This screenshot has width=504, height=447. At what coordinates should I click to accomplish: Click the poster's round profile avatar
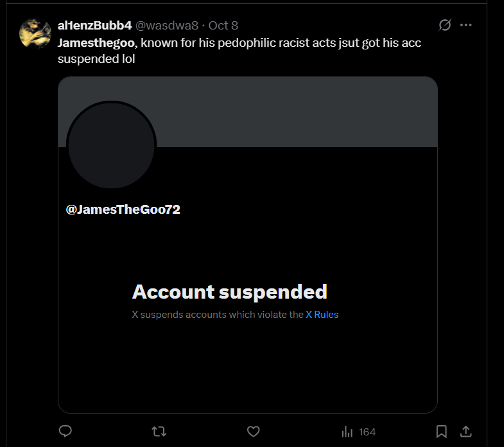pyautogui.click(x=35, y=33)
